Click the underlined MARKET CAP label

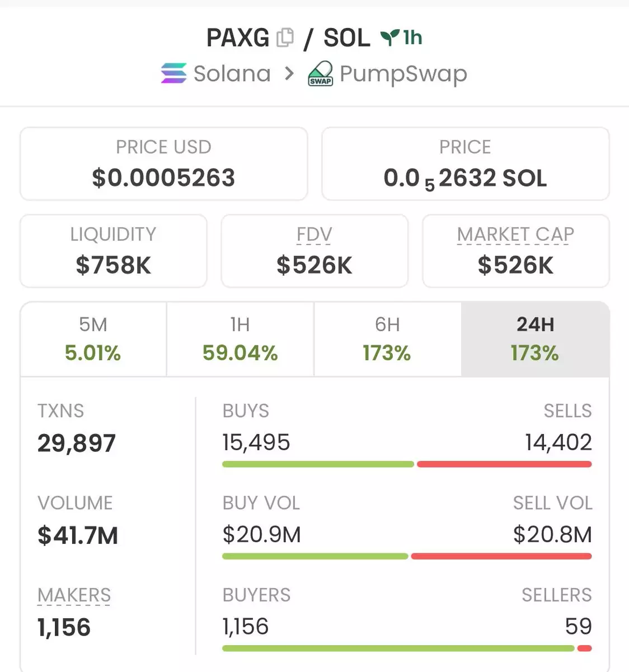click(515, 234)
